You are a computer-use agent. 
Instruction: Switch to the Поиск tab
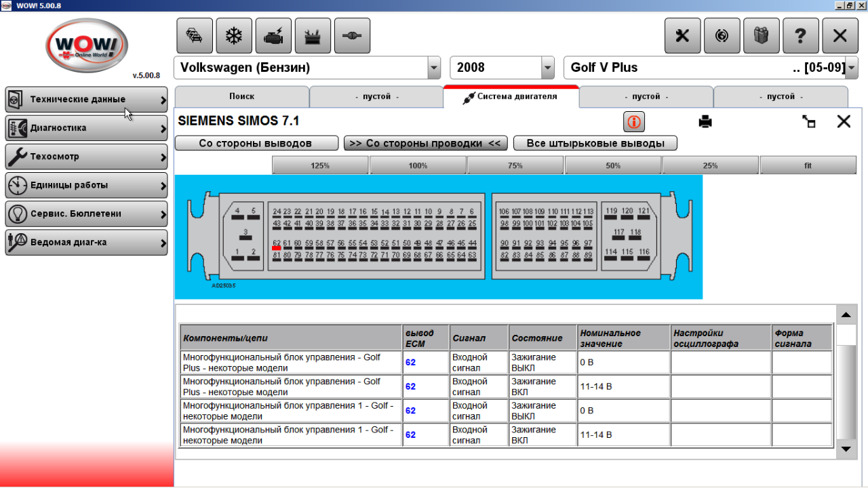pyautogui.click(x=241, y=97)
